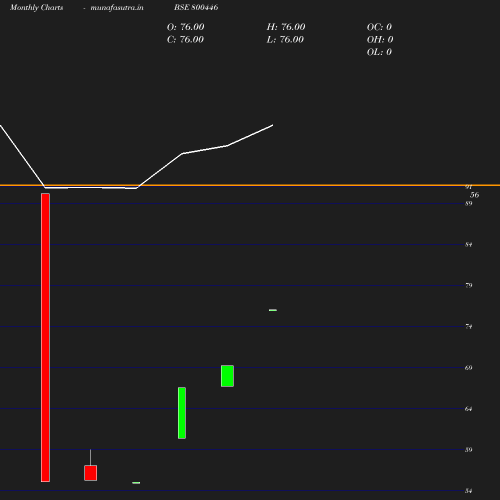
Task: Select the 'L: 76.00' low value
Action: pos(285,40)
